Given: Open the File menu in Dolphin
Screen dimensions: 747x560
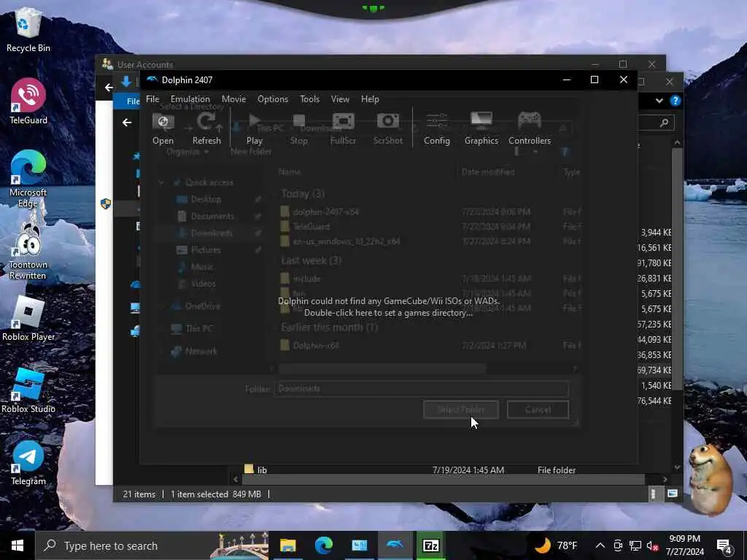Looking at the screenshot, I should tap(152, 99).
